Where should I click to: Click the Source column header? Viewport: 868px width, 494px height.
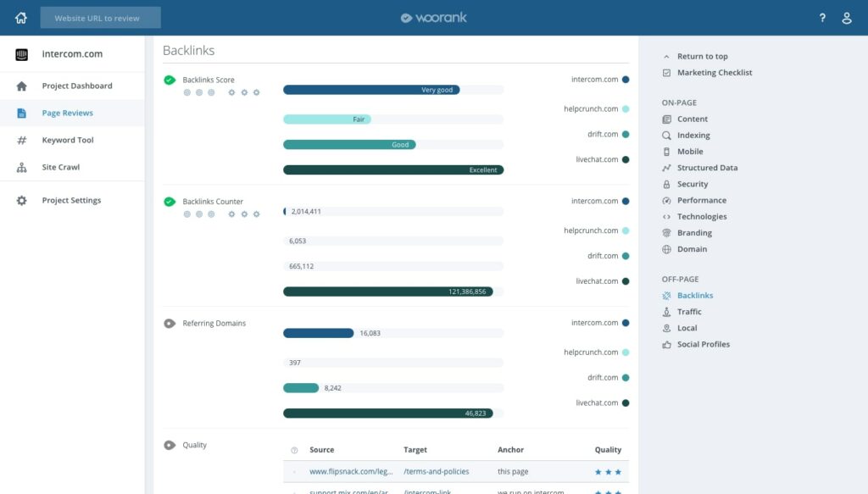(321, 450)
